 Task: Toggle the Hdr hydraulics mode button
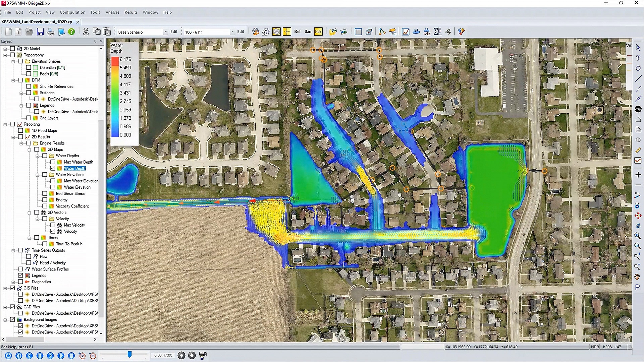point(318,32)
